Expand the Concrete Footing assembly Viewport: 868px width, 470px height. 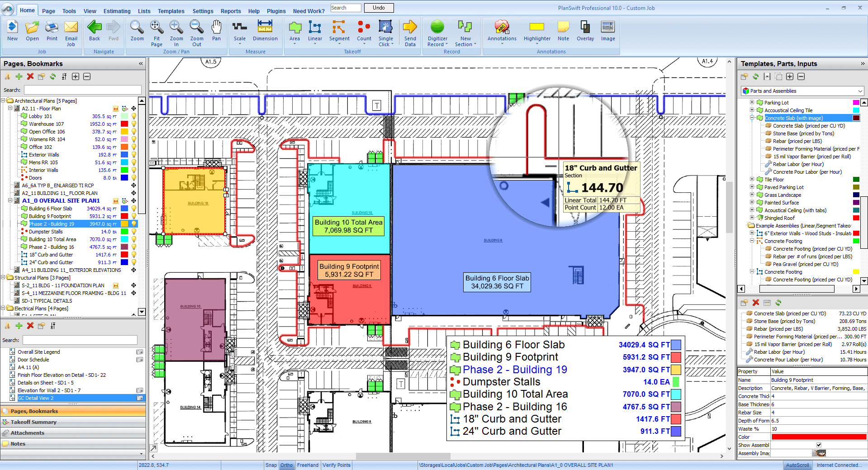tap(752, 241)
